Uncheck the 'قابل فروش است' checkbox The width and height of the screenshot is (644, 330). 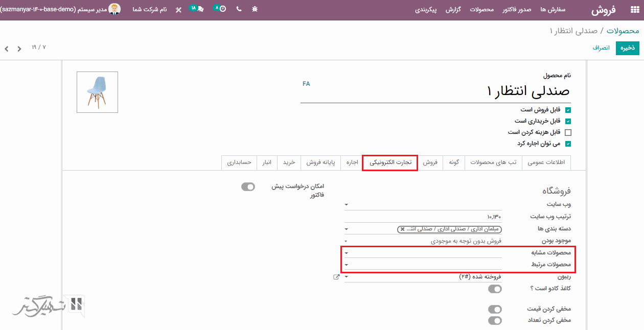point(568,110)
